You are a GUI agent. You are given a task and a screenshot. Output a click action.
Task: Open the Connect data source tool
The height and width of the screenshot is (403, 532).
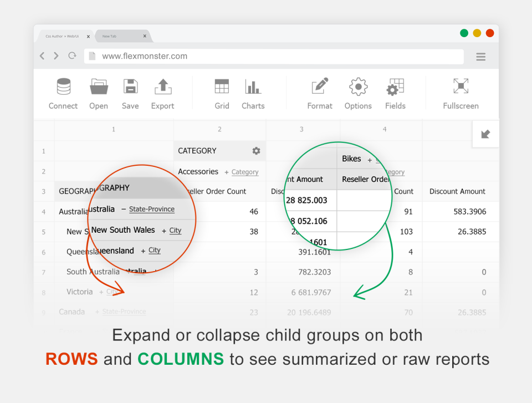pos(63,93)
